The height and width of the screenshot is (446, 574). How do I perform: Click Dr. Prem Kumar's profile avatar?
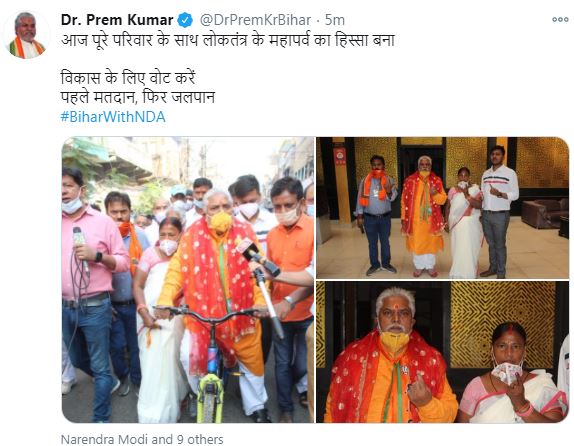26,35
